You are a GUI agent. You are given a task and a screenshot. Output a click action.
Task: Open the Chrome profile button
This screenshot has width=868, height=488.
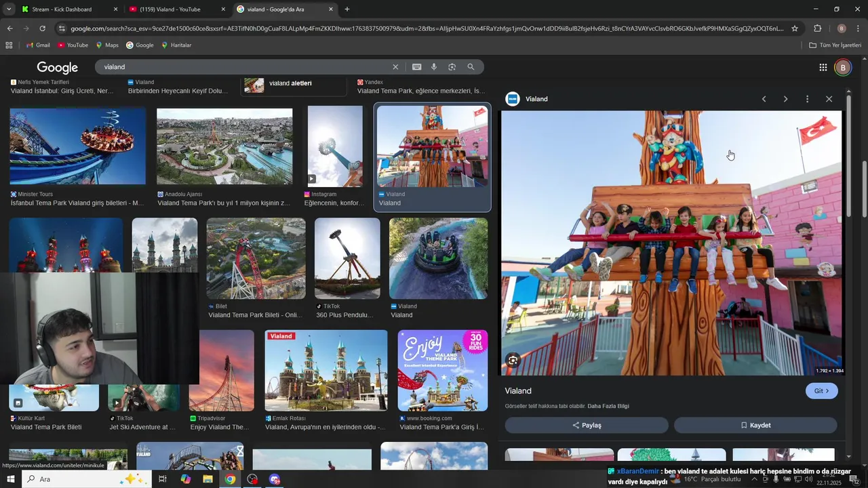pos(842,28)
